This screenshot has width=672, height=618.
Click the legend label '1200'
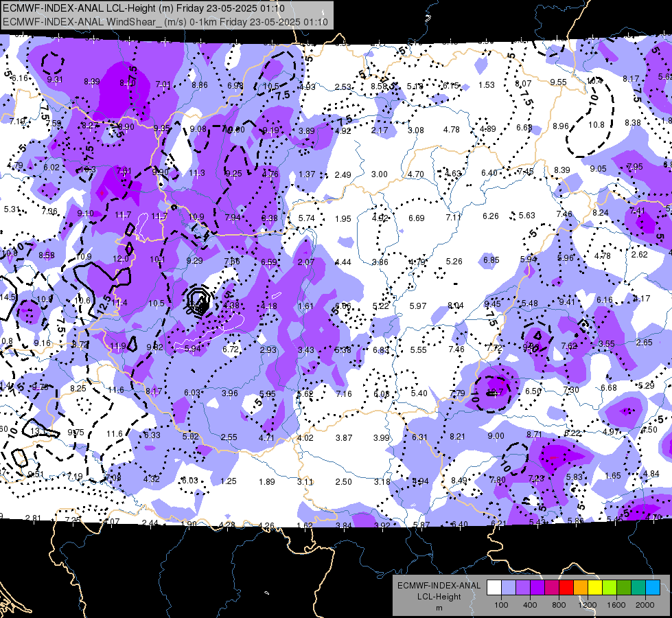click(x=588, y=605)
